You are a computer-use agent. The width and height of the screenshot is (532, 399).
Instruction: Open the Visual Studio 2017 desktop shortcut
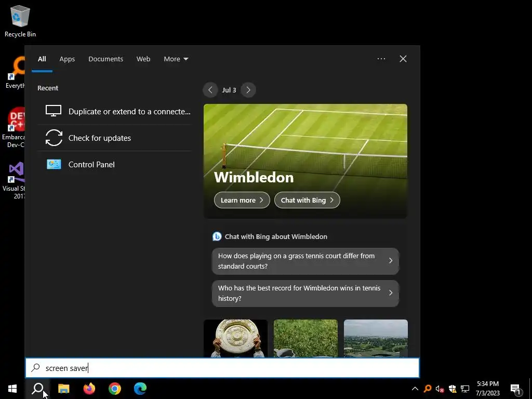pos(14,180)
